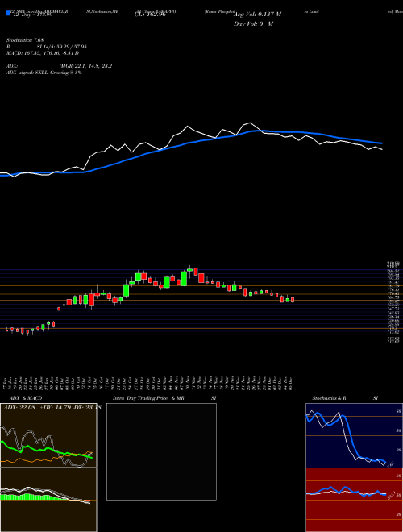Select 'ADX signal: SELL Growing @ 3%' text
Viewport: 403px width, 532px height.
[44, 73]
